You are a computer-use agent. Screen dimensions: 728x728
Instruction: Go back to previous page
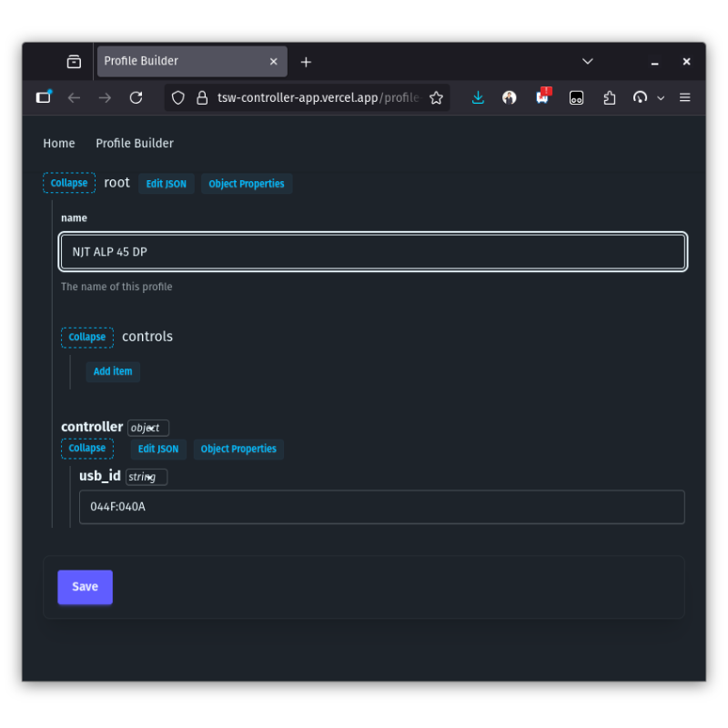75,97
